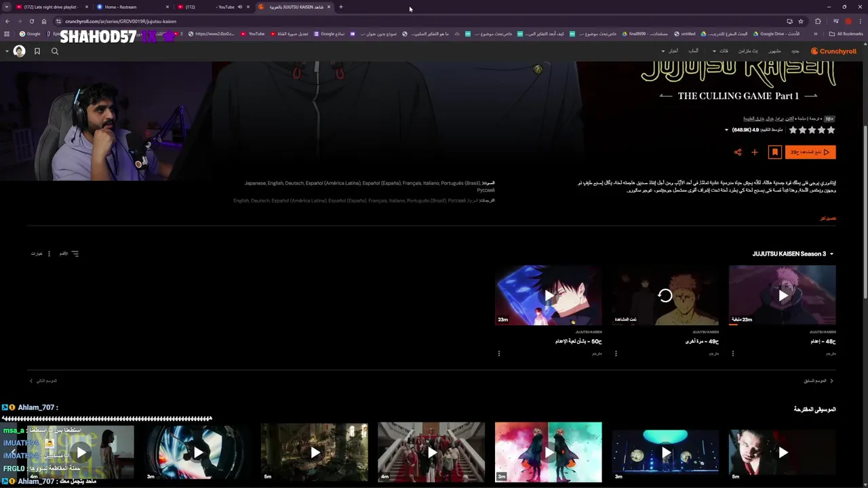
Task: Rate the series with the middle star
Action: click(812, 130)
